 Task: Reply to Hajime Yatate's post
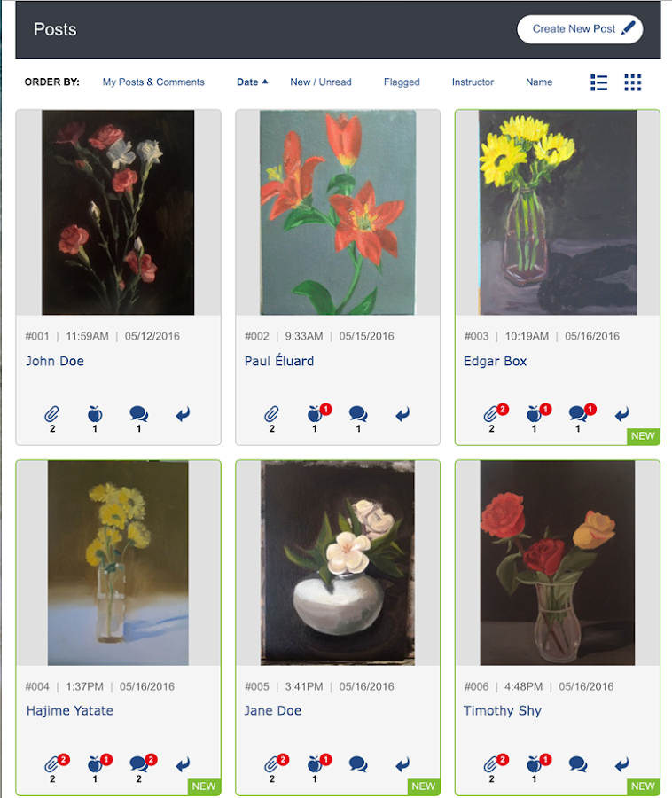pos(183,764)
